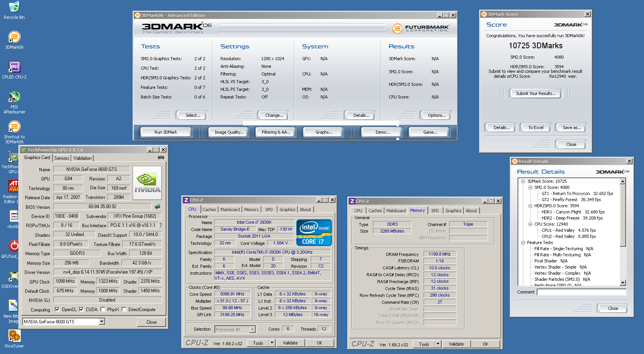Switch to the Sensors tab in GPU-Z
The image size is (644, 354).
pyautogui.click(x=62, y=158)
